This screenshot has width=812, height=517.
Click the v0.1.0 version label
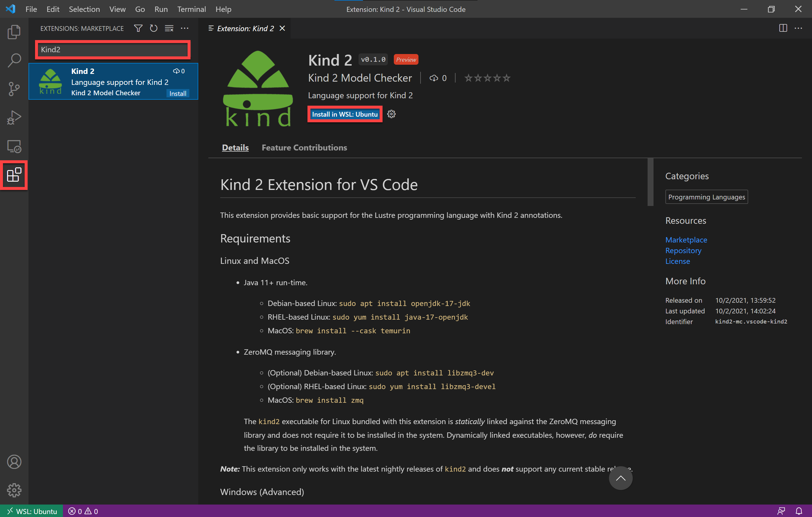pyautogui.click(x=373, y=60)
